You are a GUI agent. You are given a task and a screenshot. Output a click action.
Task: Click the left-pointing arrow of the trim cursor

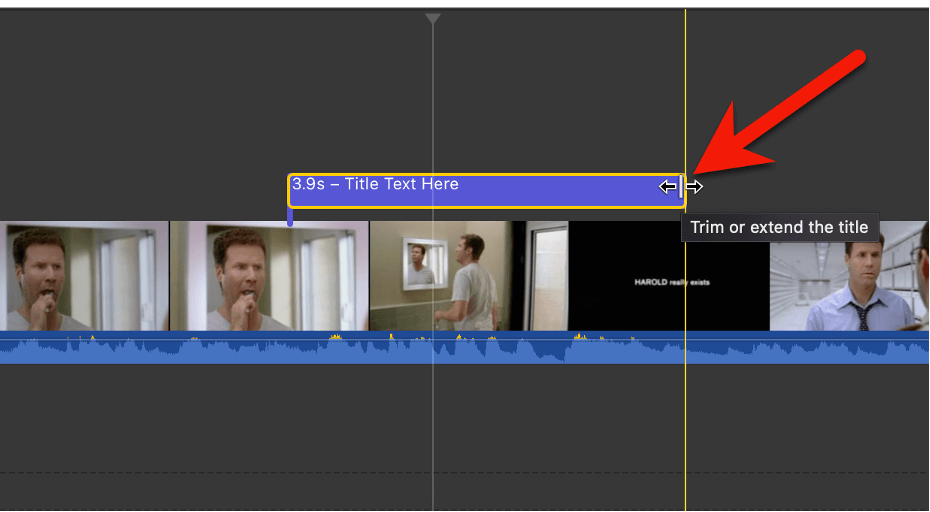click(668, 187)
